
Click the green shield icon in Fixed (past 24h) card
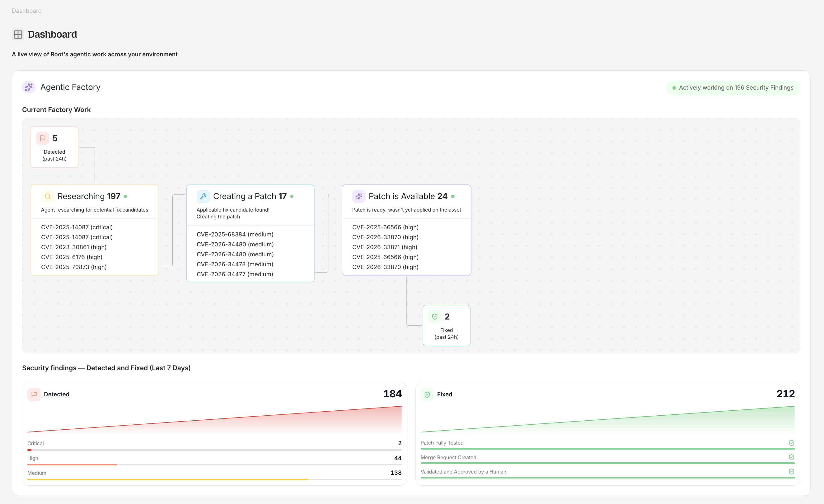click(x=435, y=316)
